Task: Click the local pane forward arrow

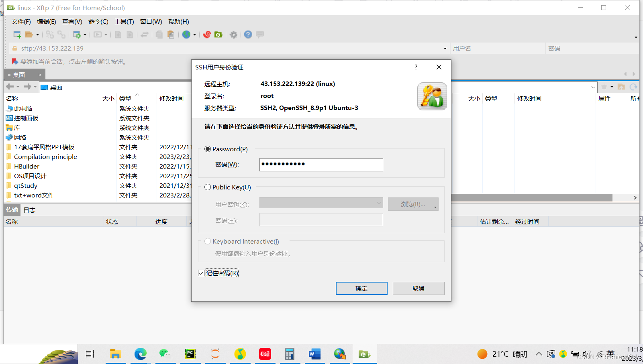Action: 27,87
